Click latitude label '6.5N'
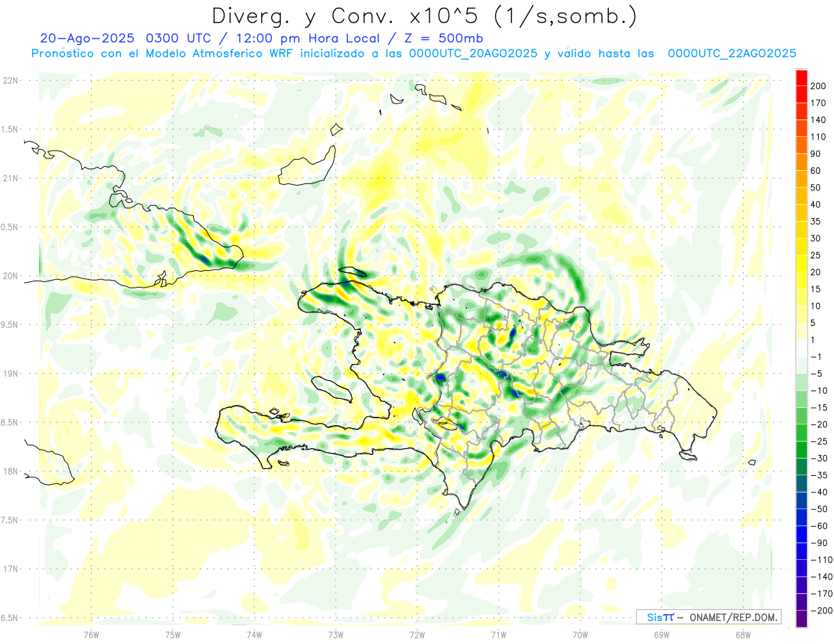The height and width of the screenshot is (644, 834). [9, 618]
